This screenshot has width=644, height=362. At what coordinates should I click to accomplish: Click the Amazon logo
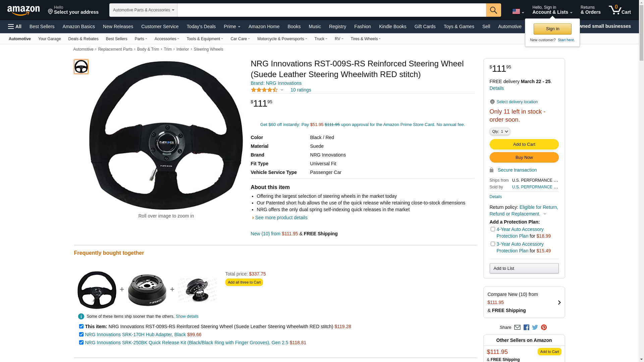23,10
